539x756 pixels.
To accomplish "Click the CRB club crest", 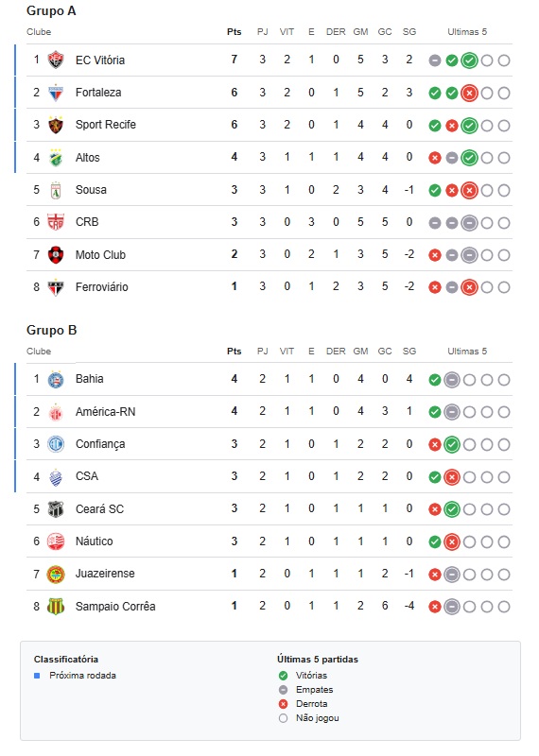I will point(56,222).
